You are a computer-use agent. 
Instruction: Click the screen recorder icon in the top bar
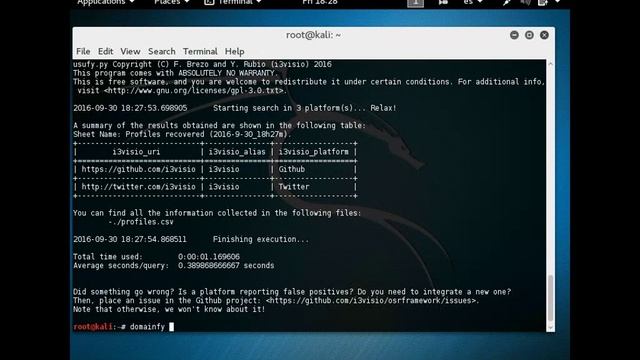(x=443, y=2)
